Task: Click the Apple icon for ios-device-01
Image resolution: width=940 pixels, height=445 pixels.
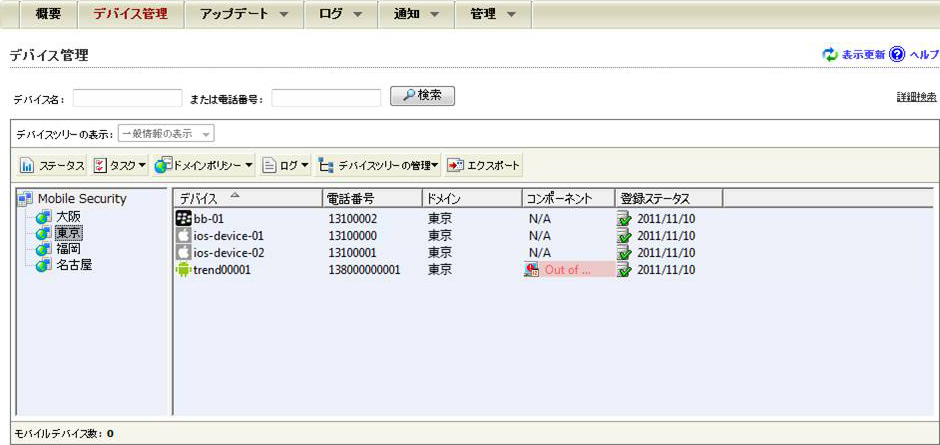Action: [x=183, y=236]
